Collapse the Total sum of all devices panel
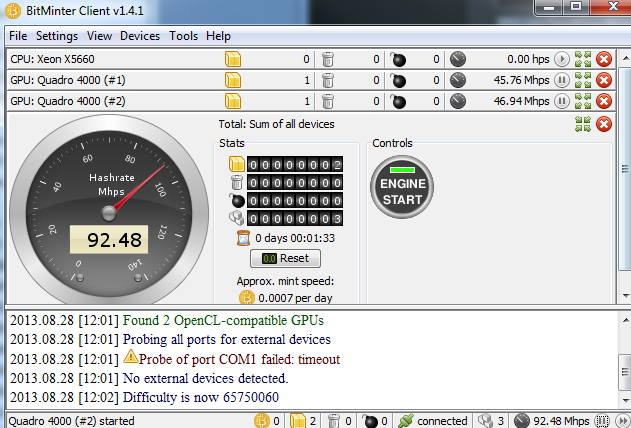The height and width of the screenshot is (428, 631). click(583, 124)
